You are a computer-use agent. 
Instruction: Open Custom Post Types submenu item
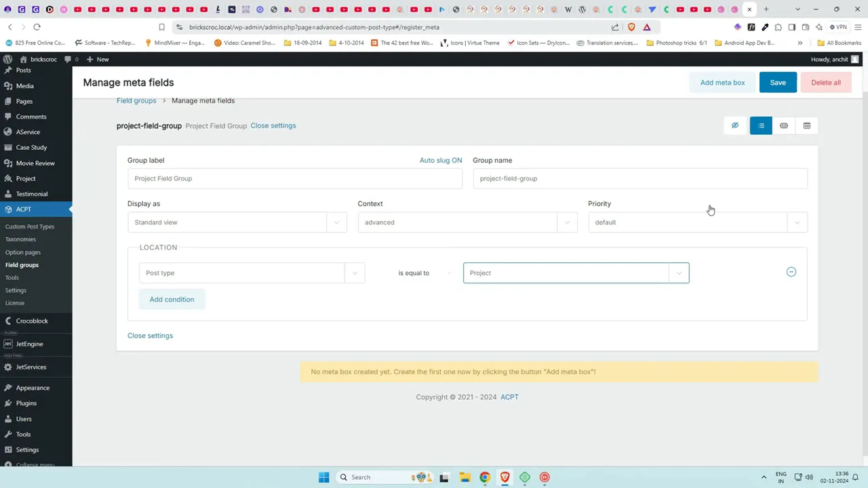point(29,226)
